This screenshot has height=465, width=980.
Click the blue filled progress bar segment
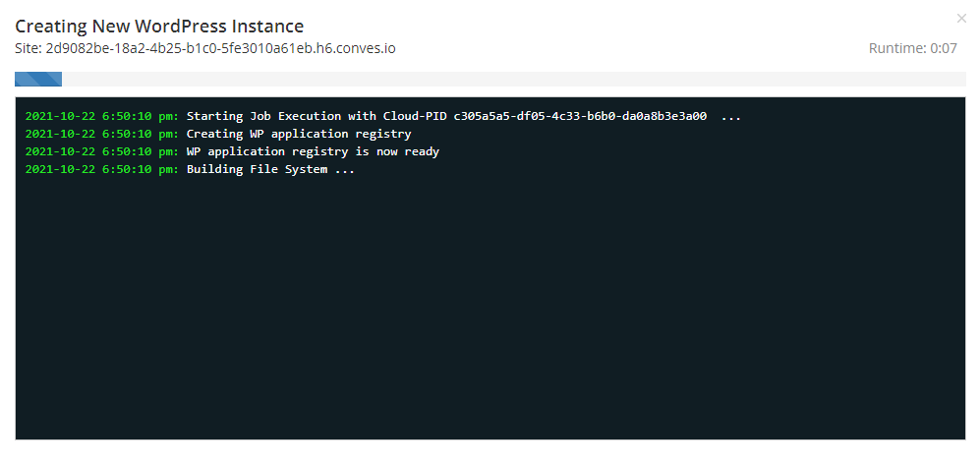(38, 79)
